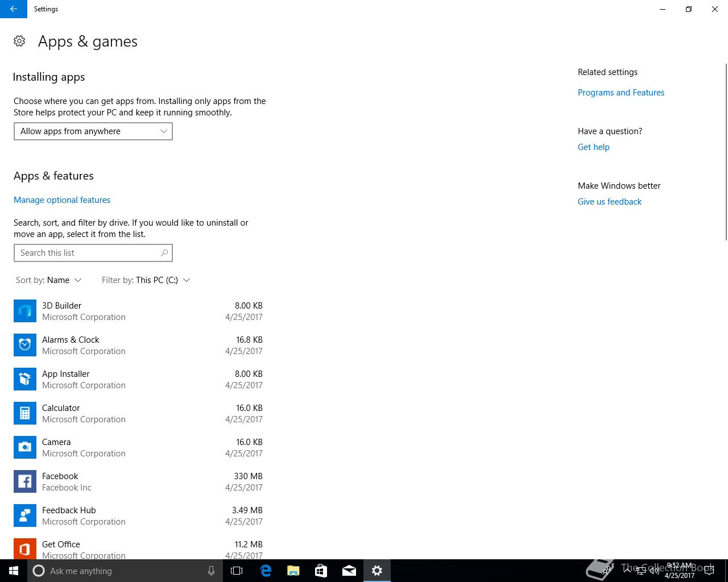Select the Camera app icon
The height and width of the screenshot is (582, 728).
click(25, 447)
